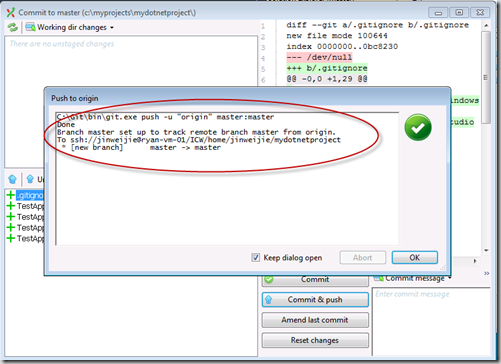Click the green plus icon beside .gitignore

point(11,195)
